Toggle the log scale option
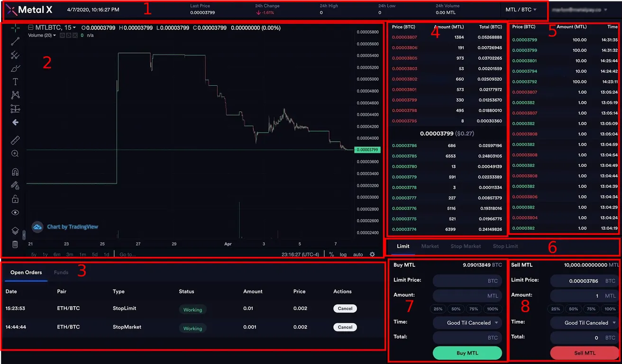This screenshot has height=364, width=622. (x=343, y=255)
